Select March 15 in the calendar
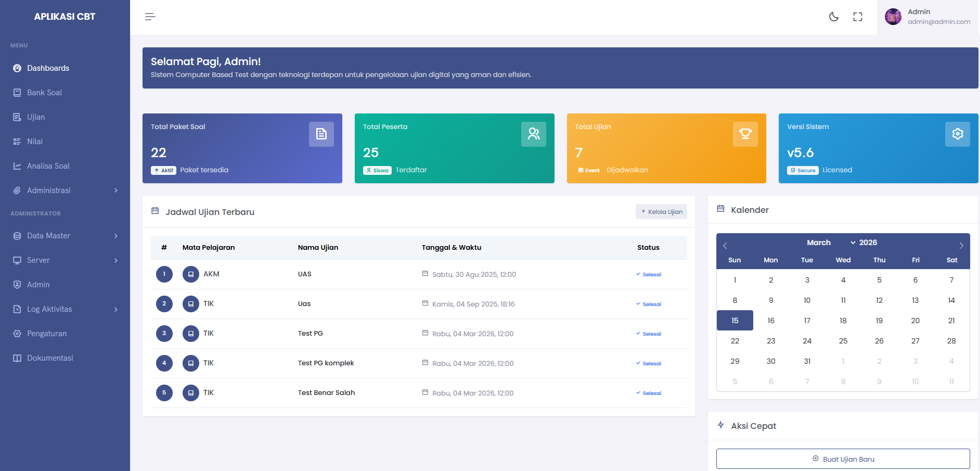 point(734,320)
